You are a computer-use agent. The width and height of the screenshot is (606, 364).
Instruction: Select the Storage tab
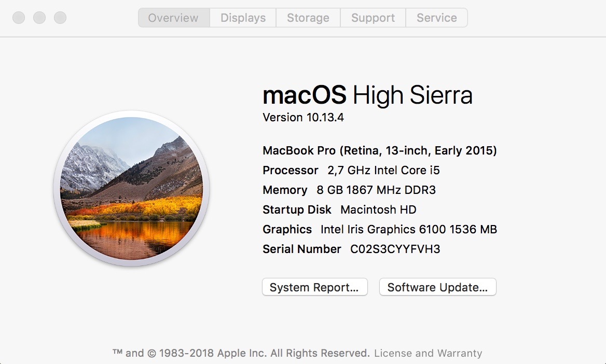pyautogui.click(x=308, y=18)
